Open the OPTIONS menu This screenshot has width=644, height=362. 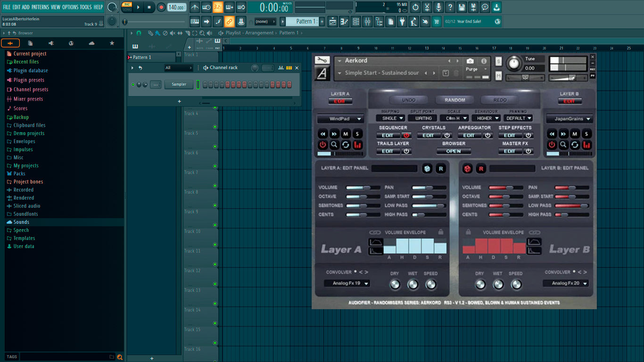[70, 7]
